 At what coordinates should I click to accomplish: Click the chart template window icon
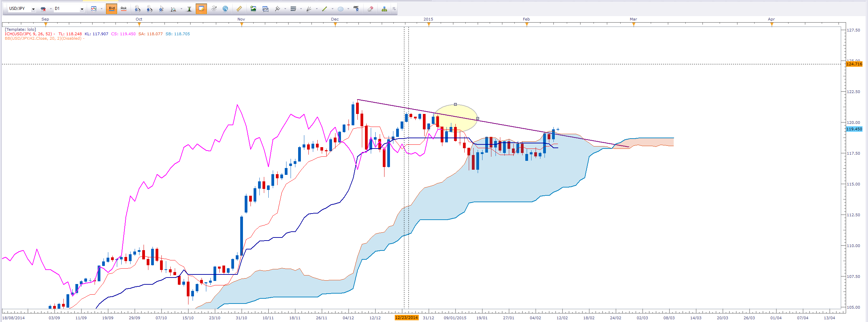265,9
